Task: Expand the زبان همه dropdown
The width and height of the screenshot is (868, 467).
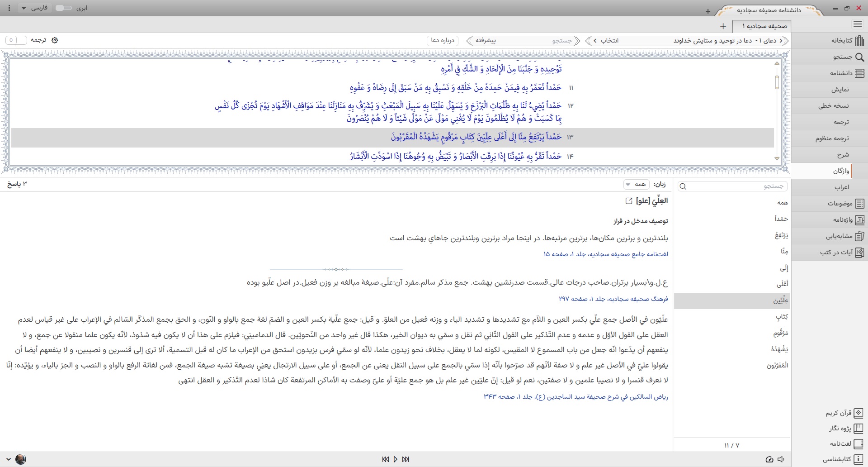Action: (637, 184)
